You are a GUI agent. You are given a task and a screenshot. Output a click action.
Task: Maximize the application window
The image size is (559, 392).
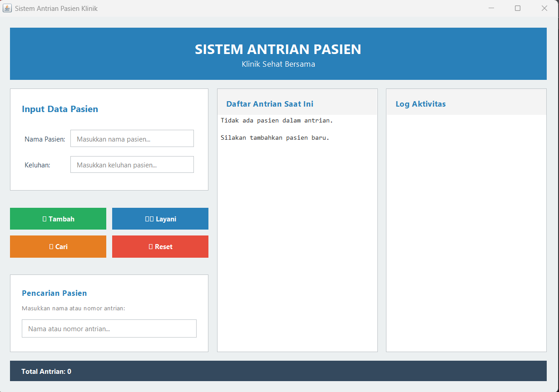518,8
